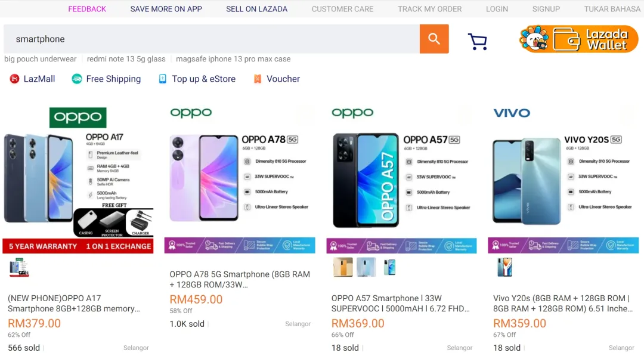
Task: Click the Sell on Lazada link
Action: [x=256, y=9]
